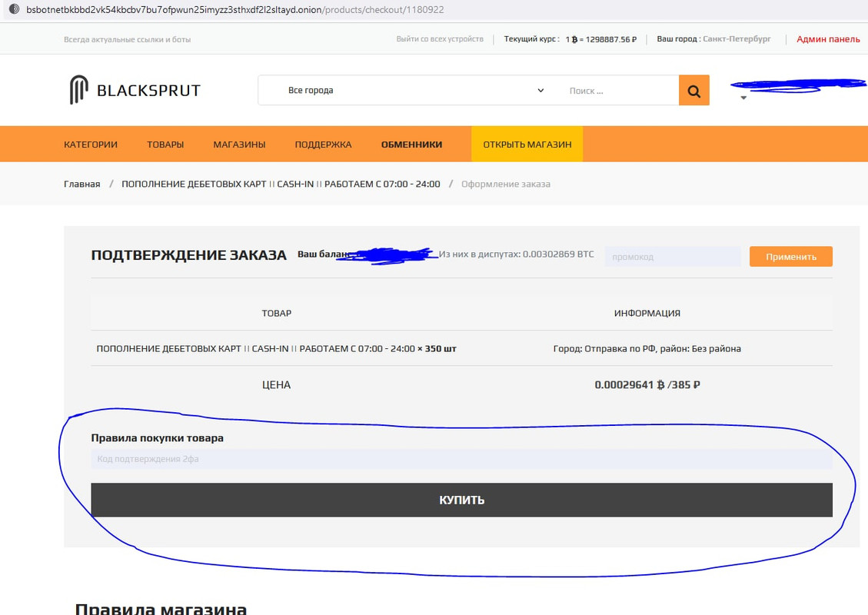
Task: Open the small caret under the account name
Action: point(743,98)
